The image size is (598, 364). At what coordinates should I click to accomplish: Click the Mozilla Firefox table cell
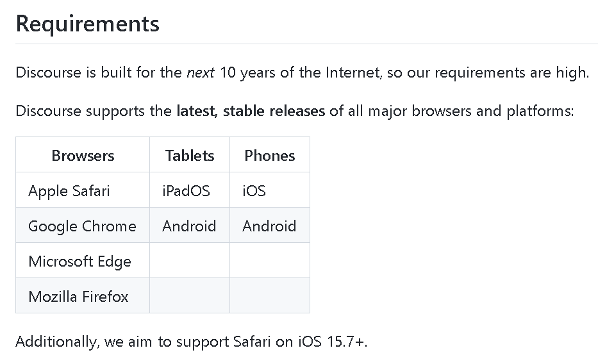pos(83,295)
